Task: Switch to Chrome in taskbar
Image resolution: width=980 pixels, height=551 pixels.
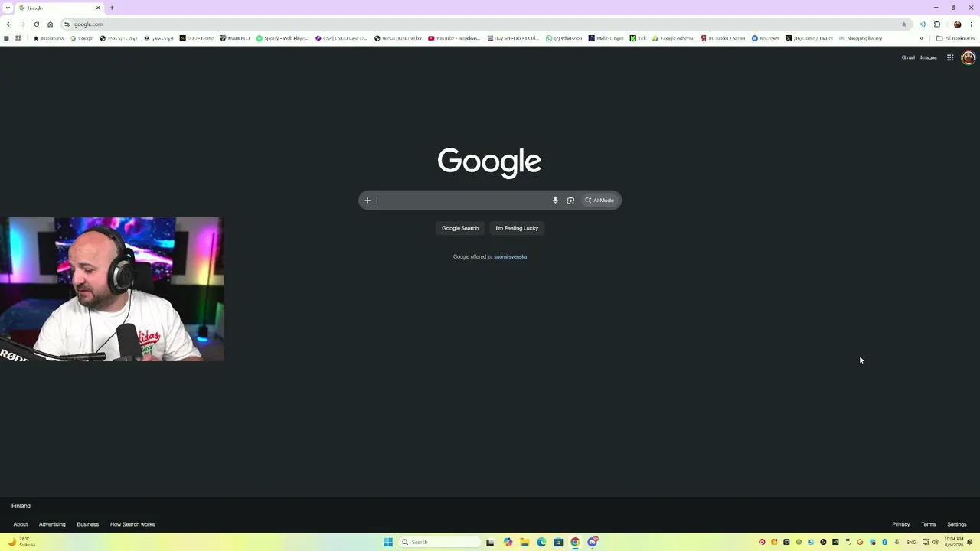Action: pos(575,542)
